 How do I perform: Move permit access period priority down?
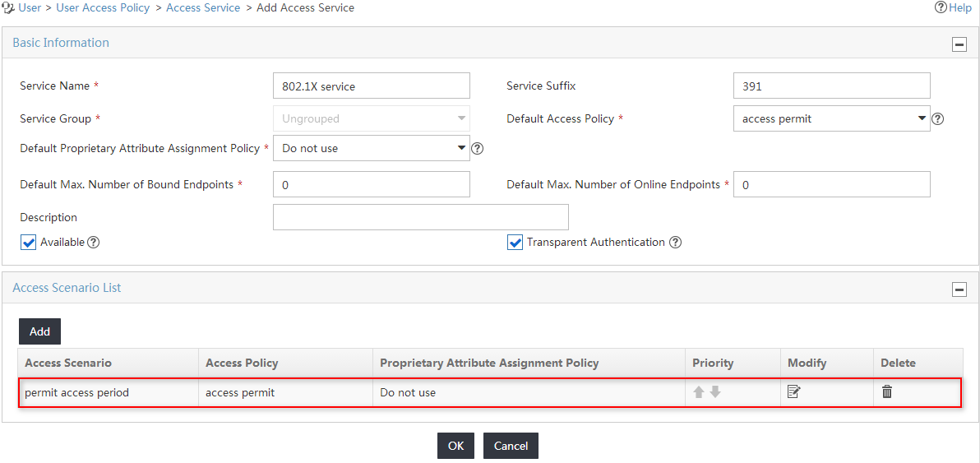tap(715, 392)
